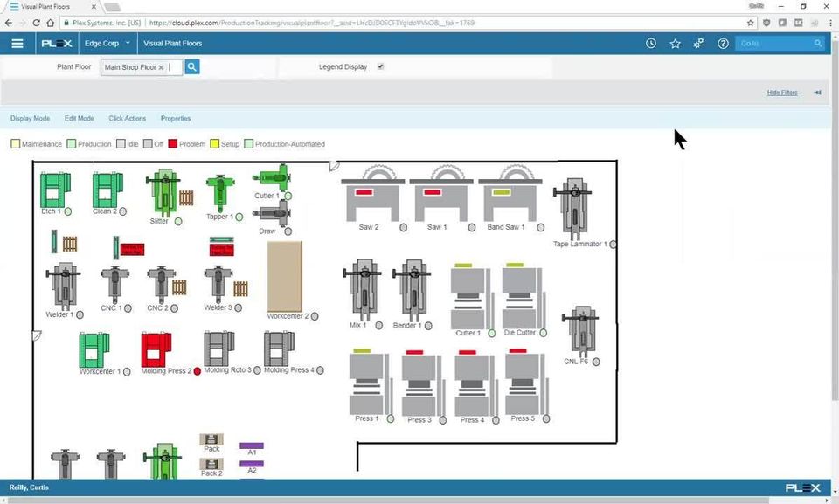Open the Edit Mode menu
The height and width of the screenshot is (504, 839).
(x=80, y=118)
